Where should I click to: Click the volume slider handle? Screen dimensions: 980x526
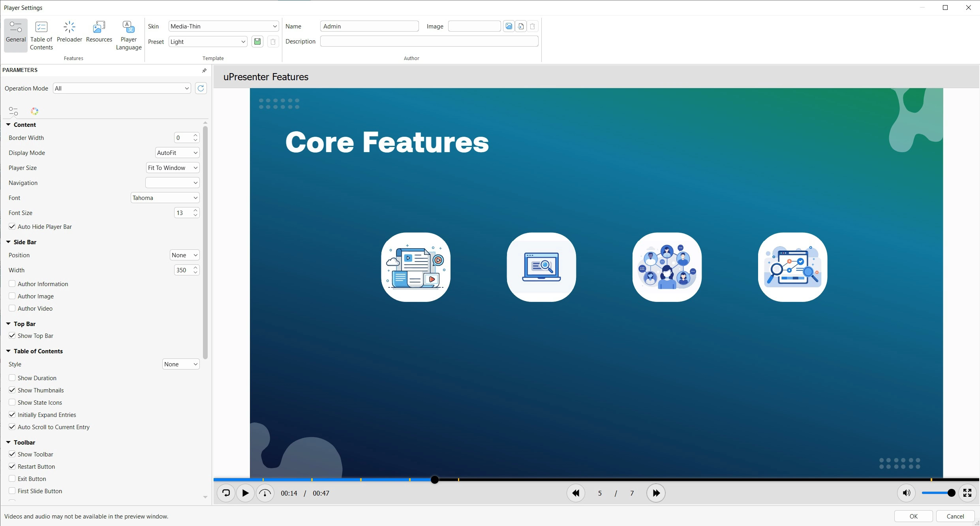coord(951,493)
